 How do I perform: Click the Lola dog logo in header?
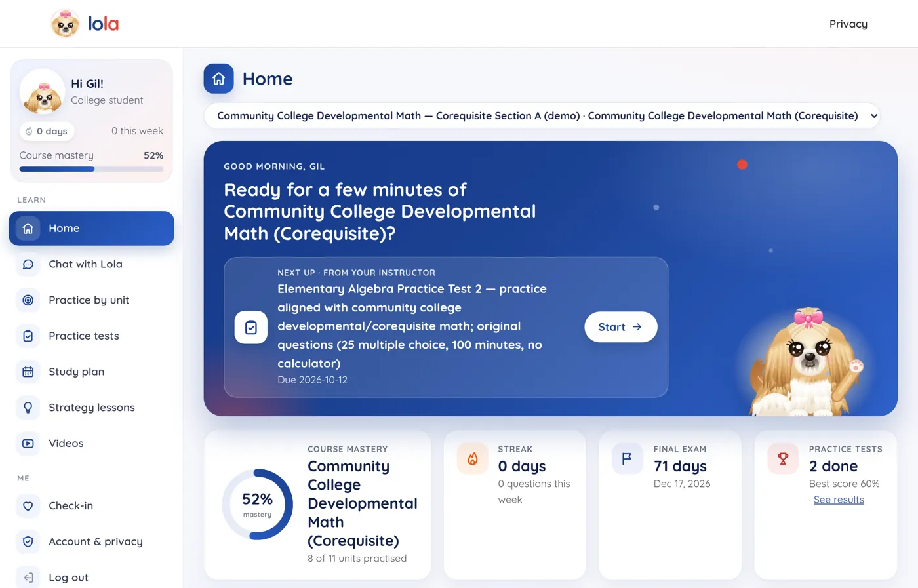click(66, 24)
